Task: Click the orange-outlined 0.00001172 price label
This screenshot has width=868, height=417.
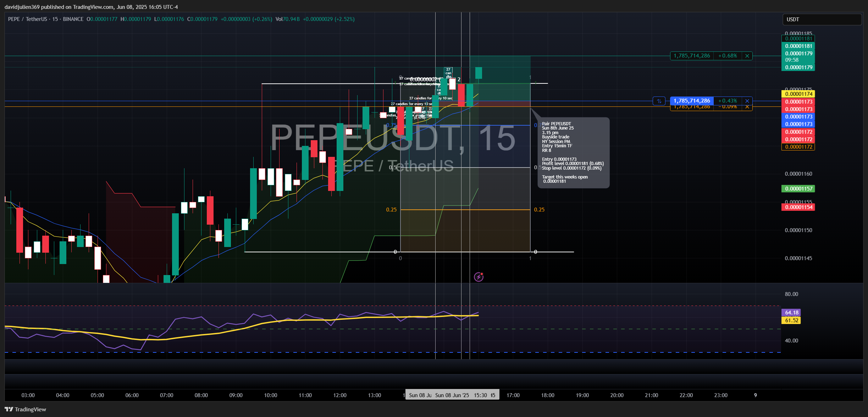Action: [x=798, y=147]
